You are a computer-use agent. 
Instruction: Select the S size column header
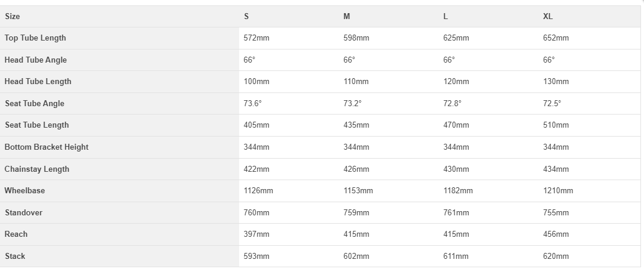click(246, 17)
